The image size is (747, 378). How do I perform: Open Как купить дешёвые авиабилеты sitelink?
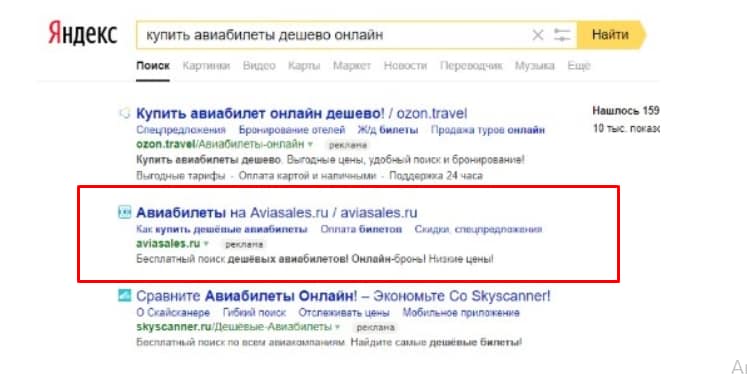point(222,229)
